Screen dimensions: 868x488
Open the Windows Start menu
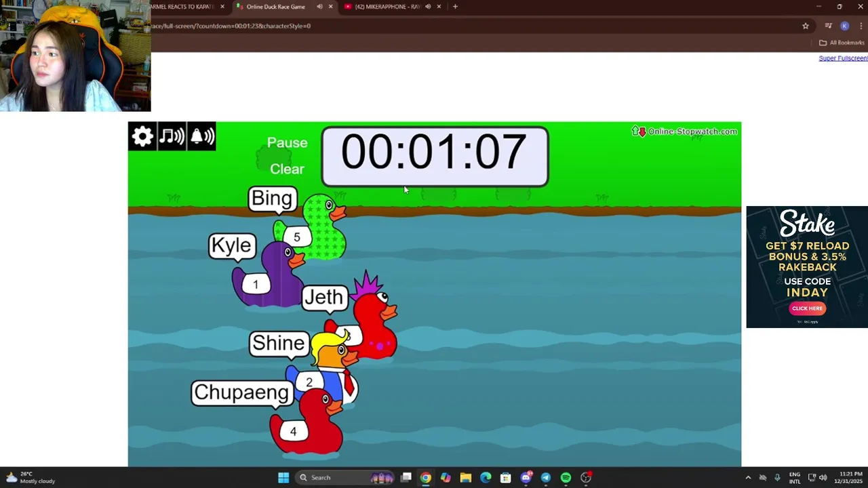(283, 478)
